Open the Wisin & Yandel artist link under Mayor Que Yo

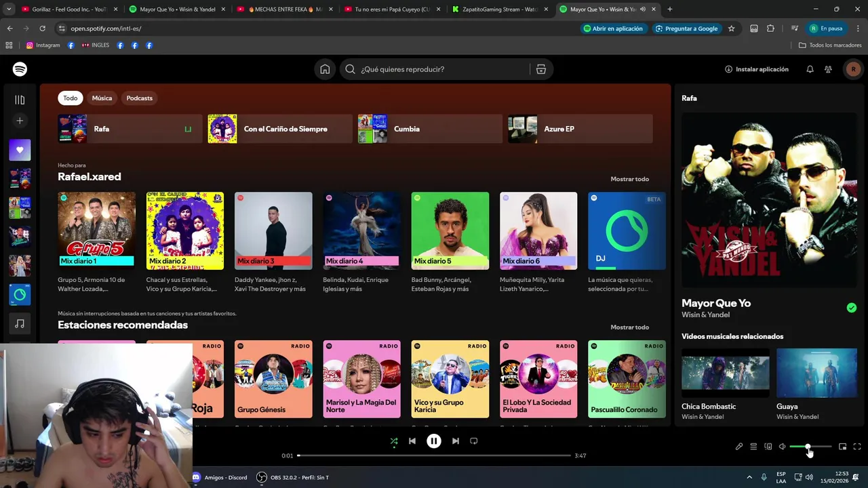(706, 315)
